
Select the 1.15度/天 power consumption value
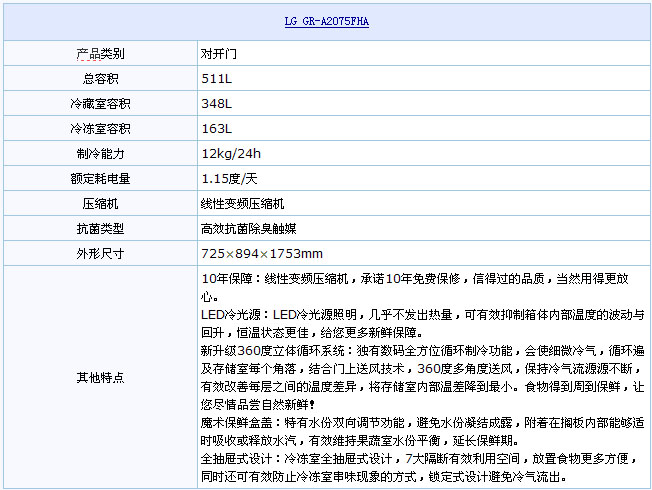[230, 178]
